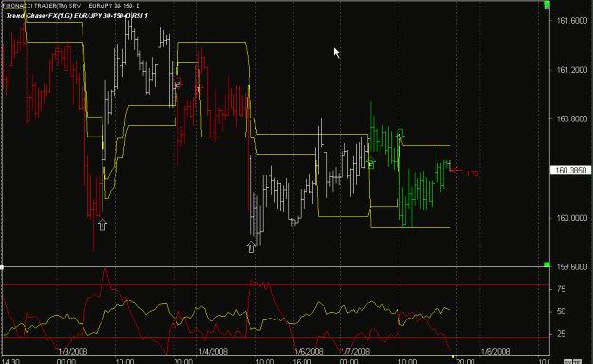Click the 1/6/2008 date label
Image resolution: width=593 pixels, height=364 pixels.
point(308,351)
